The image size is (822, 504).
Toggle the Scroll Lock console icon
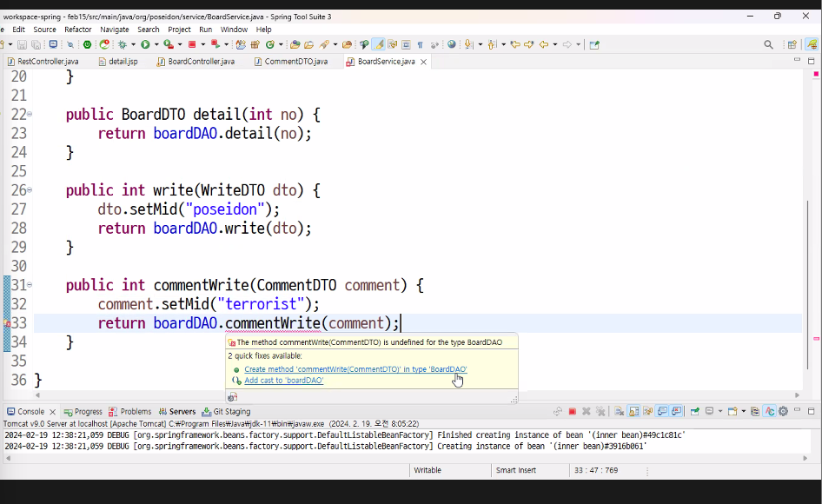coord(633,412)
